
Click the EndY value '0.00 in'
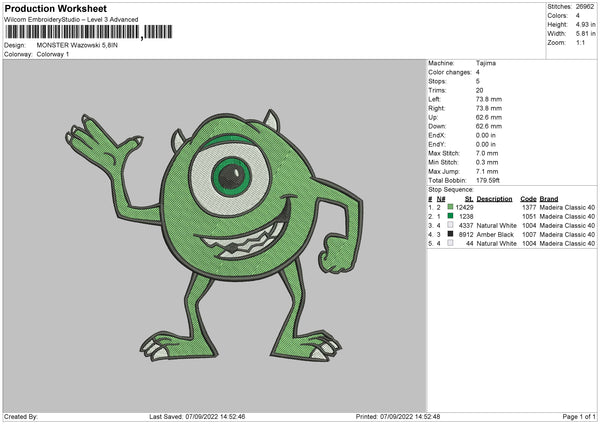point(486,144)
